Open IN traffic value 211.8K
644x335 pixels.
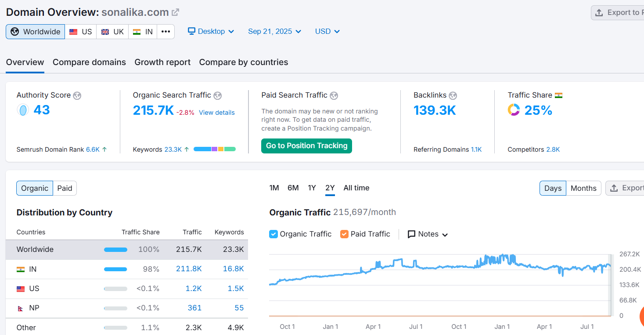pos(189,269)
